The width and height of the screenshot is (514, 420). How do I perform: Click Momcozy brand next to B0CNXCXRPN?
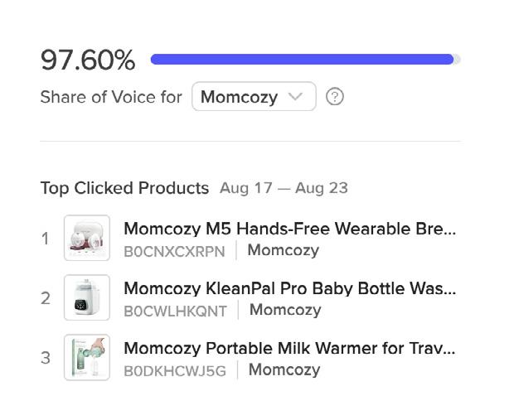283,250
